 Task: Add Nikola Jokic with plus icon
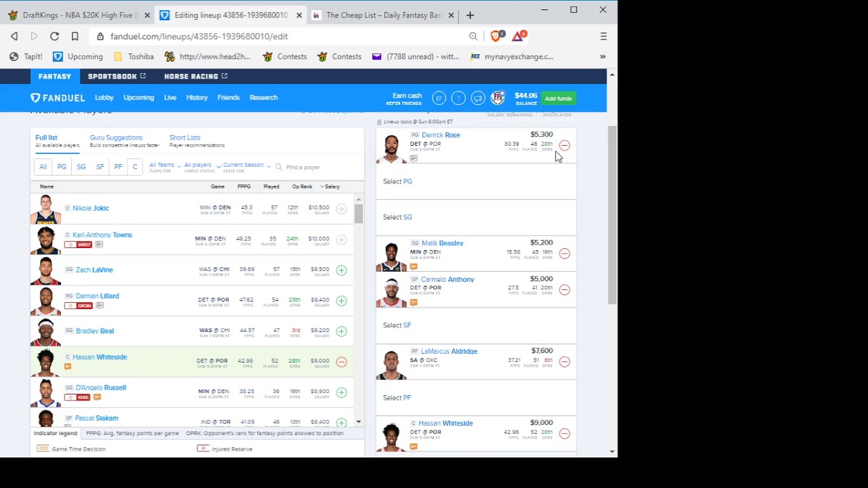341,209
